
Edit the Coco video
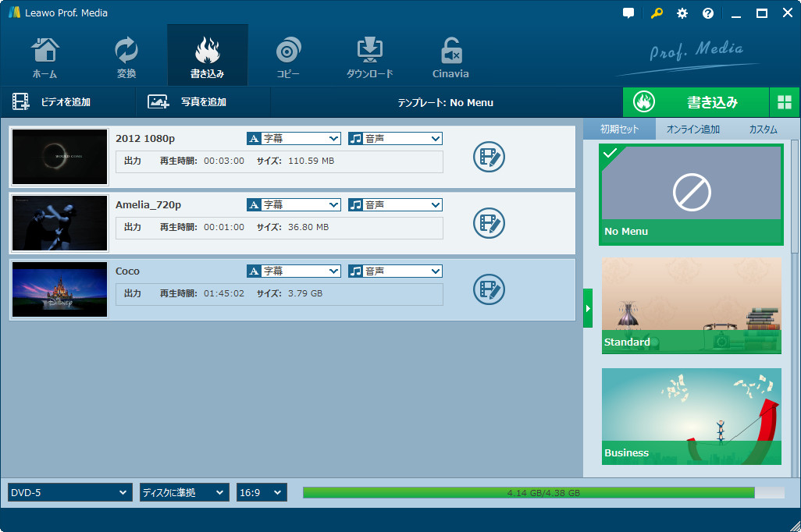[489, 289]
